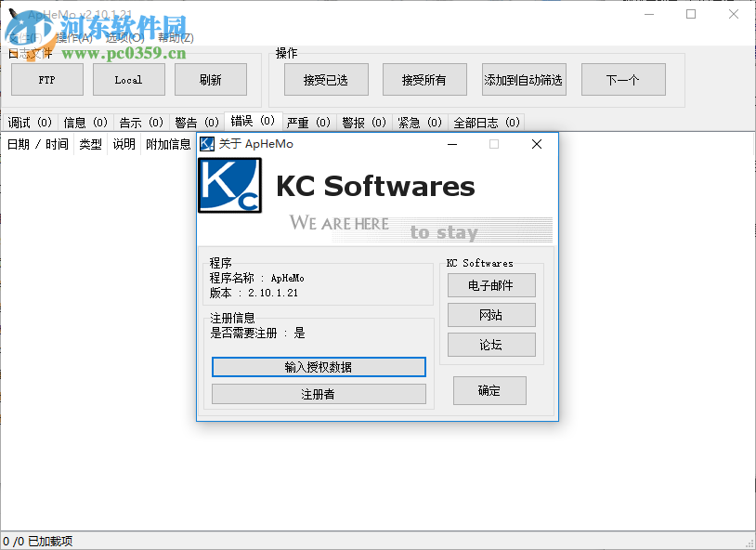Switch to the 严重 (0) tab
Screen dimensions: 756x550
[308, 123]
